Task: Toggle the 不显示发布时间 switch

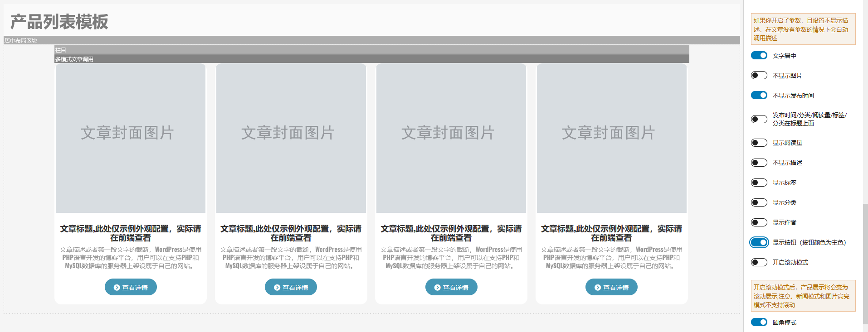Action: pos(759,95)
